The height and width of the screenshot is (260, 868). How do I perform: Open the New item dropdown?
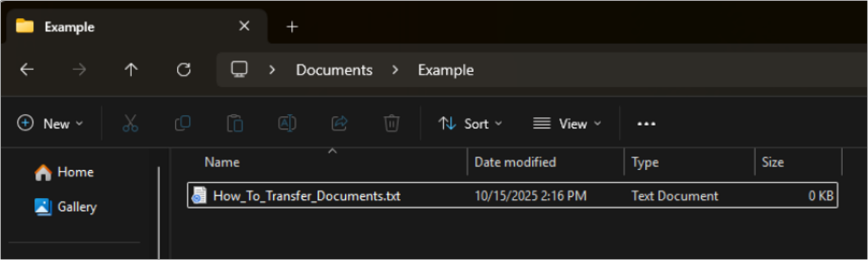click(50, 124)
